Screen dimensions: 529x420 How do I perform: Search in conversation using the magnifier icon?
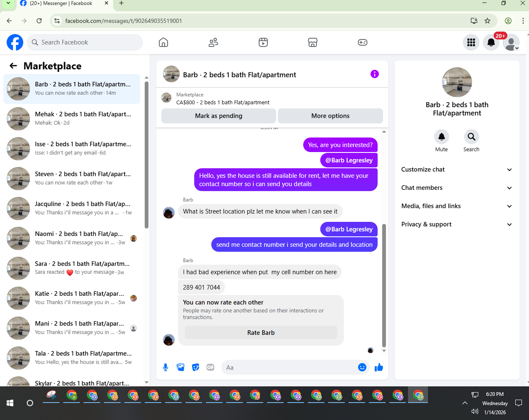(x=472, y=137)
